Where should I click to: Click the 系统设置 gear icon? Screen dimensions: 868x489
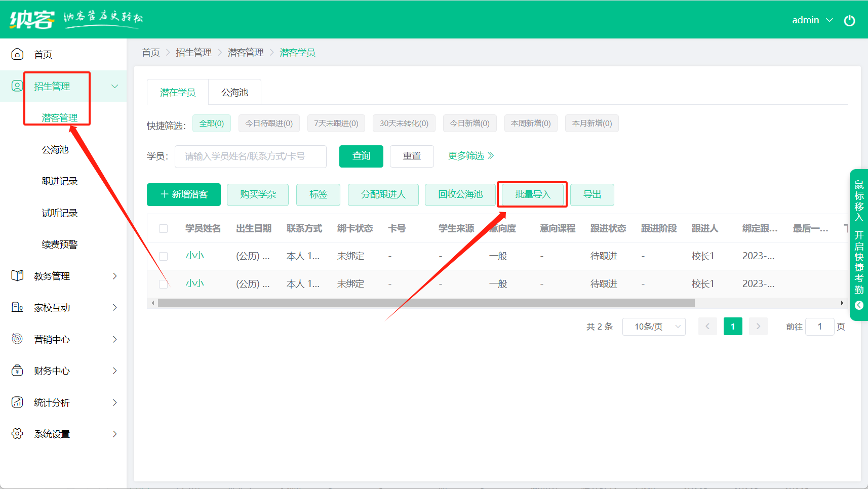coord(17,434)
